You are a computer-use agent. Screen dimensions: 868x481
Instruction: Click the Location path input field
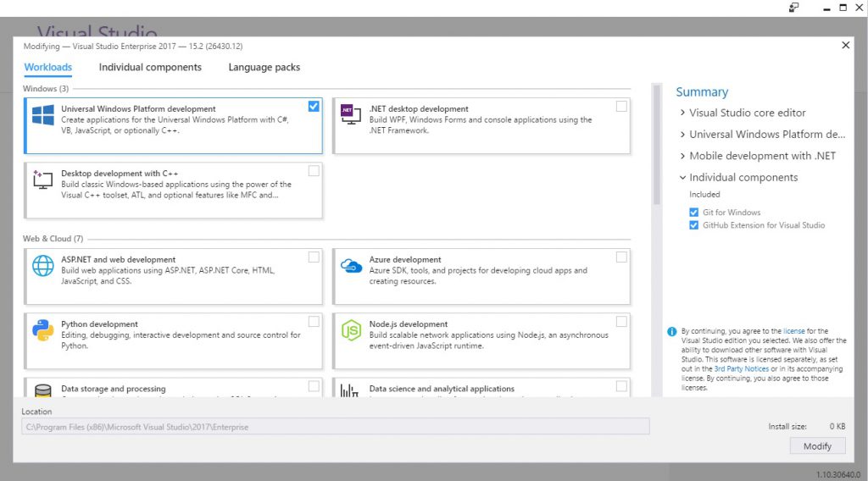pos(336,427)
